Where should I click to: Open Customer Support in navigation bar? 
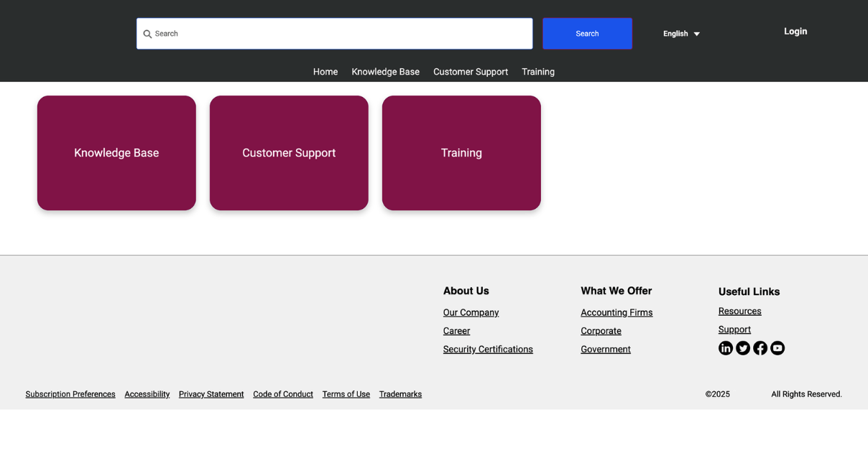471,72
